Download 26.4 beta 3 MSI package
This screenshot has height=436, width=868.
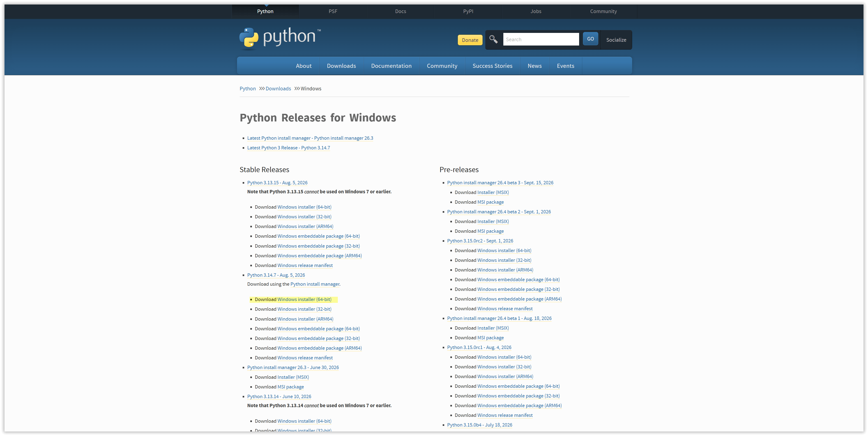tap(490, 202)
